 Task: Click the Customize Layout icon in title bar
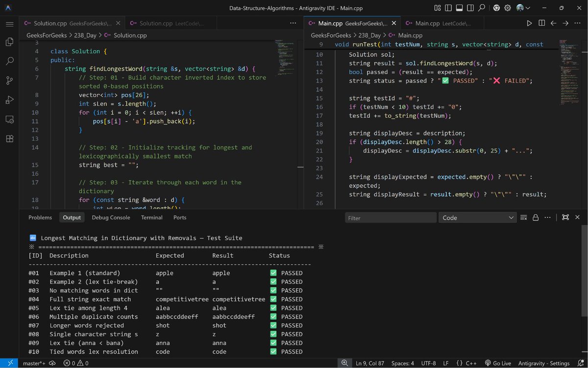[x=437, y=8]
